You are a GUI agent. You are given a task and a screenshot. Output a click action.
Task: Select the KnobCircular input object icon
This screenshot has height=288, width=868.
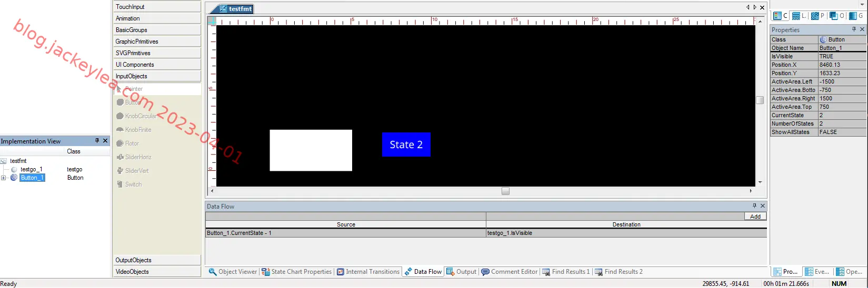click(x=120, y=116)
